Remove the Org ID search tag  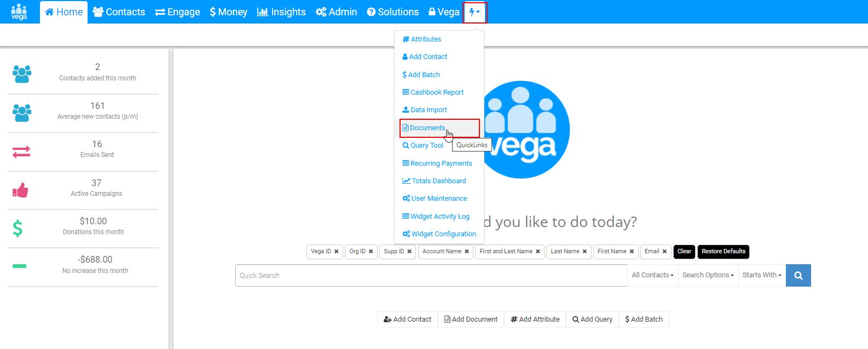(x=371, y=252)
